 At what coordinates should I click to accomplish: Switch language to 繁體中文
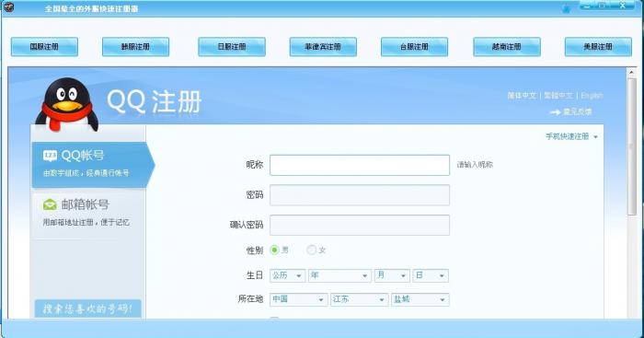pos(558,96)
